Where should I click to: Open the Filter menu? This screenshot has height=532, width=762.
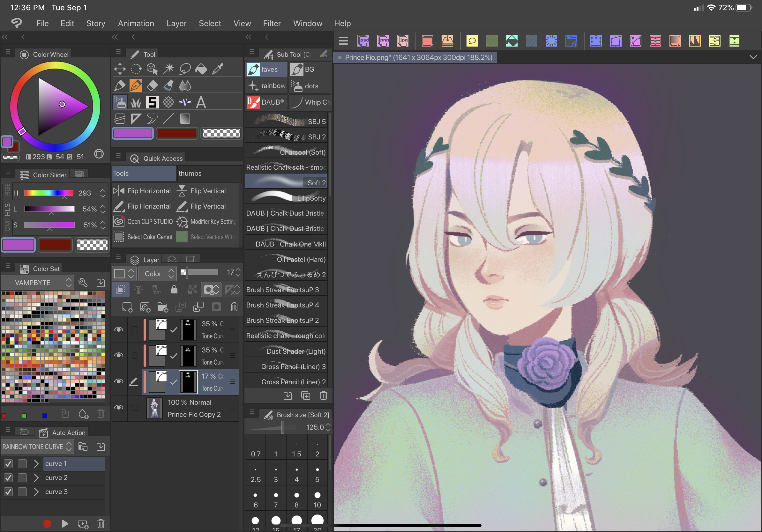click(x=272, y=23)
